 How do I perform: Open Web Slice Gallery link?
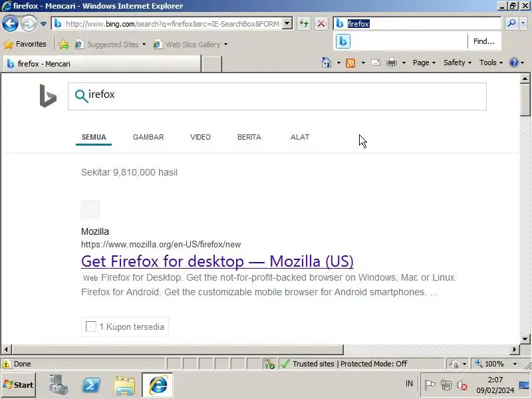click(x=187, y=45)
